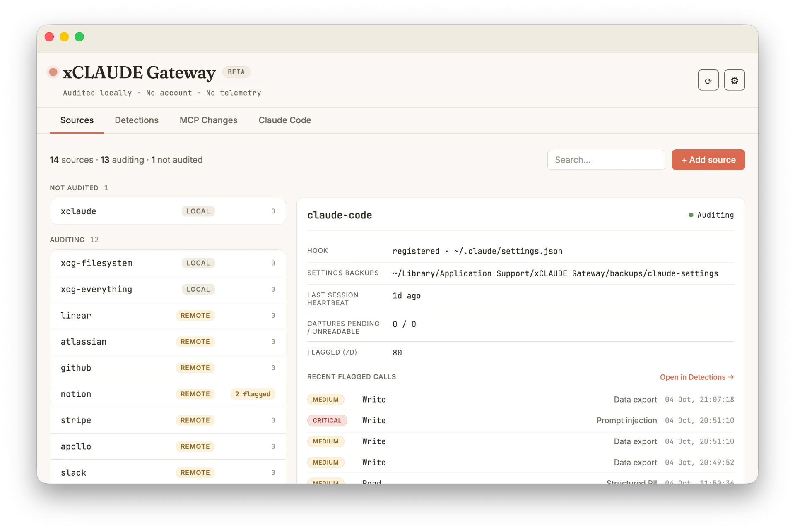Follow the Open in Detections link
The image size is (795, 532).
click(x=696, y=377)
